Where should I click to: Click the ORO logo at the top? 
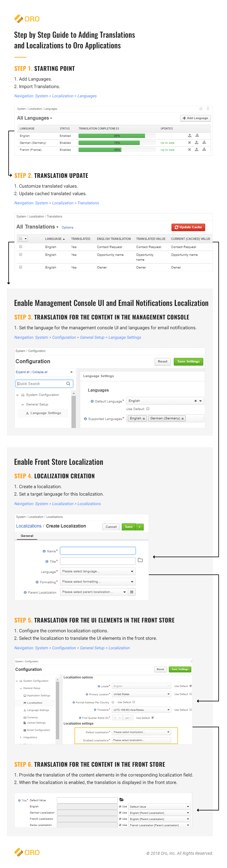[x=27, y=19]
